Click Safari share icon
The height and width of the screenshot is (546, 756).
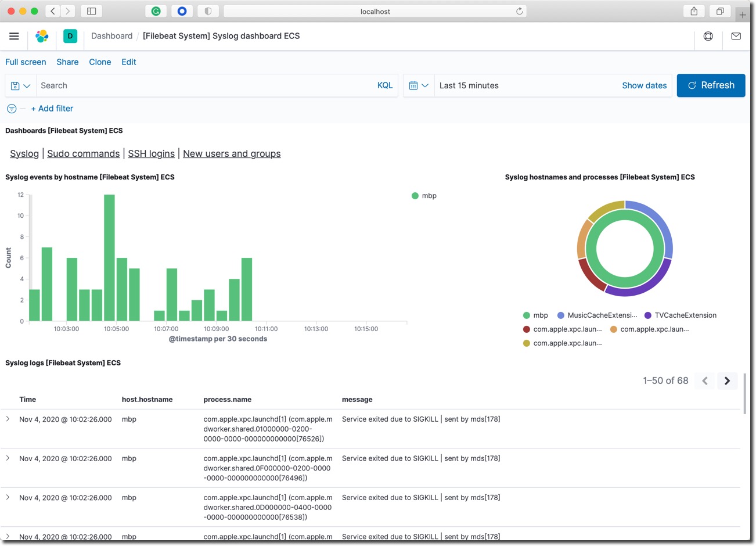click(694, 11)
